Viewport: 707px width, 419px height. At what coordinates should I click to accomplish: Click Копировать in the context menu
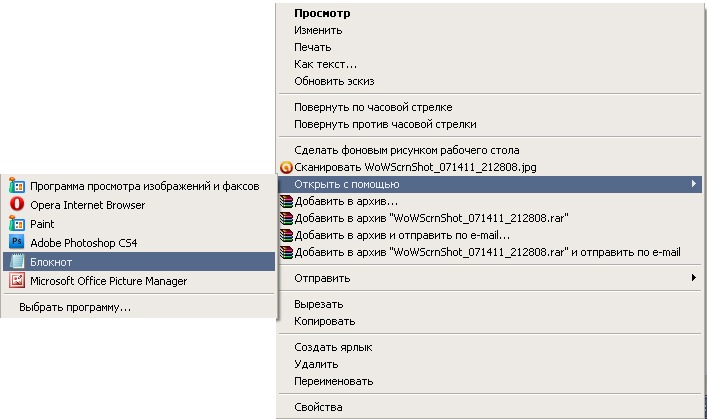[324, 321]
